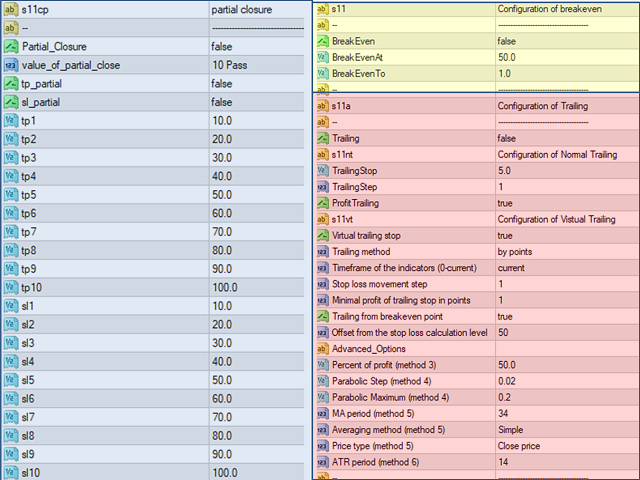Toggle BreakEven false value

pos(507,41)
